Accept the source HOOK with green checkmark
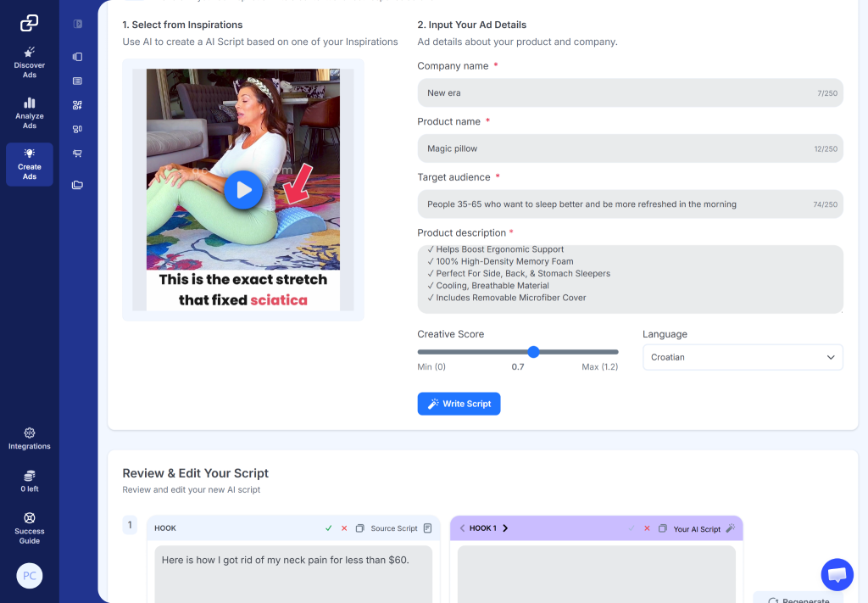This screenshot has width=868, height=603. 328,528
